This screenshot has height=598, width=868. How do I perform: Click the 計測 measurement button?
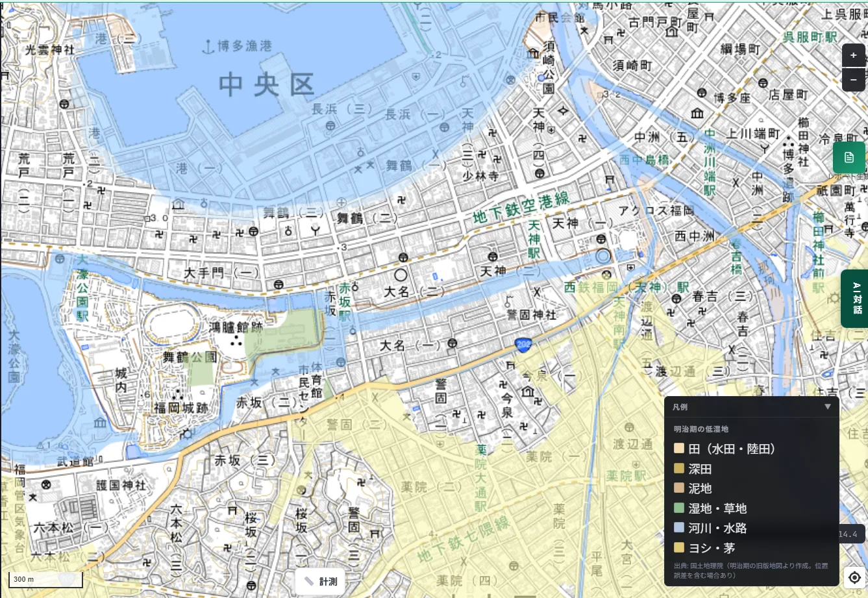(321, 582)
